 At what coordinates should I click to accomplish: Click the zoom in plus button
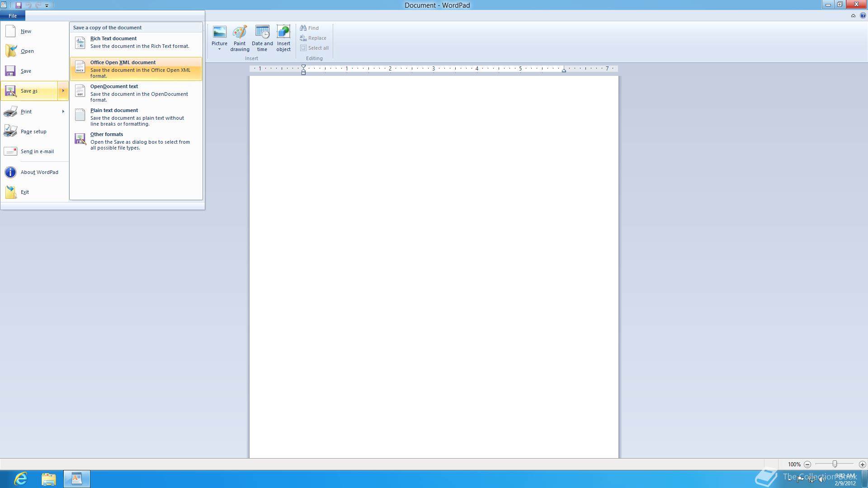[x=862, y=464]
